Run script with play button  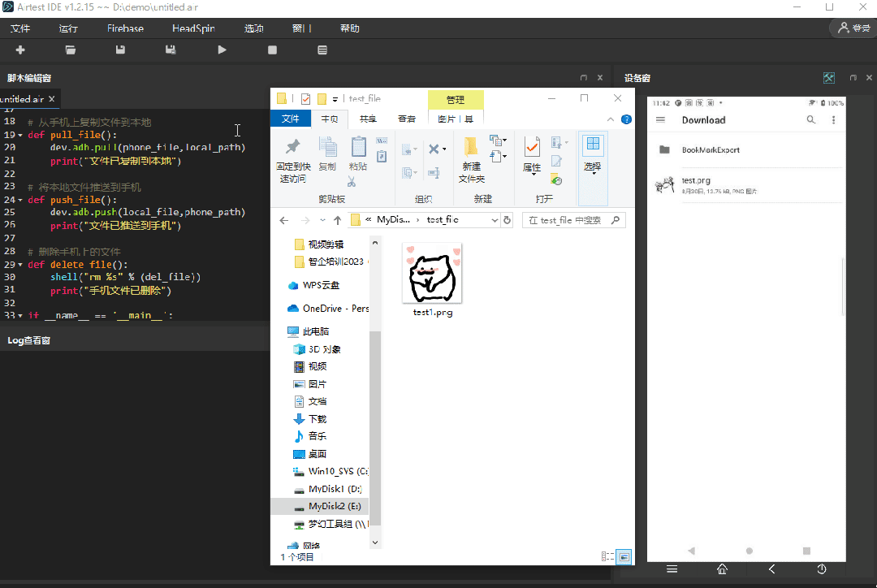(x=222, y=50)
